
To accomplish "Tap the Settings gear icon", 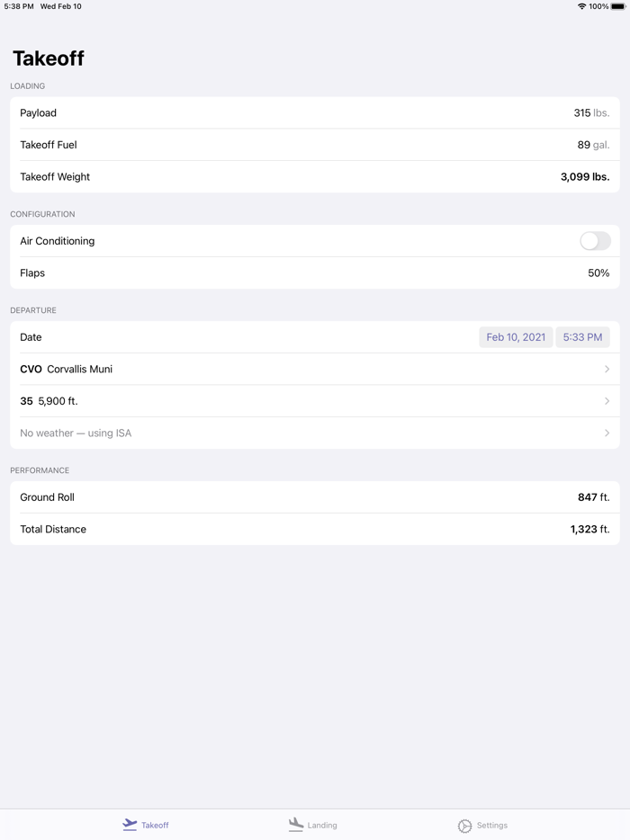I will pos(464,826).
